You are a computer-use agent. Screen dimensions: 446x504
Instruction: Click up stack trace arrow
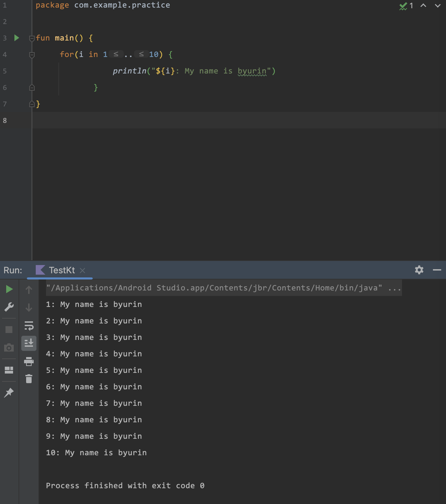pos(29,290)
